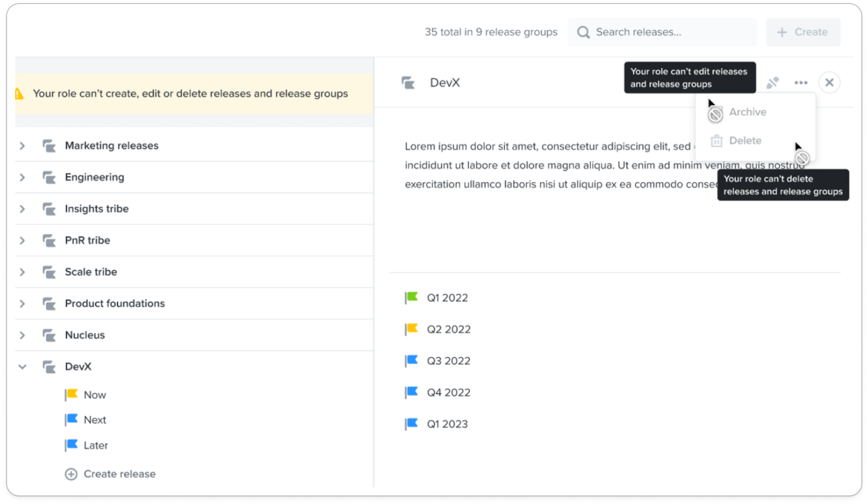Select Delete from the options menu

[745, 140]
